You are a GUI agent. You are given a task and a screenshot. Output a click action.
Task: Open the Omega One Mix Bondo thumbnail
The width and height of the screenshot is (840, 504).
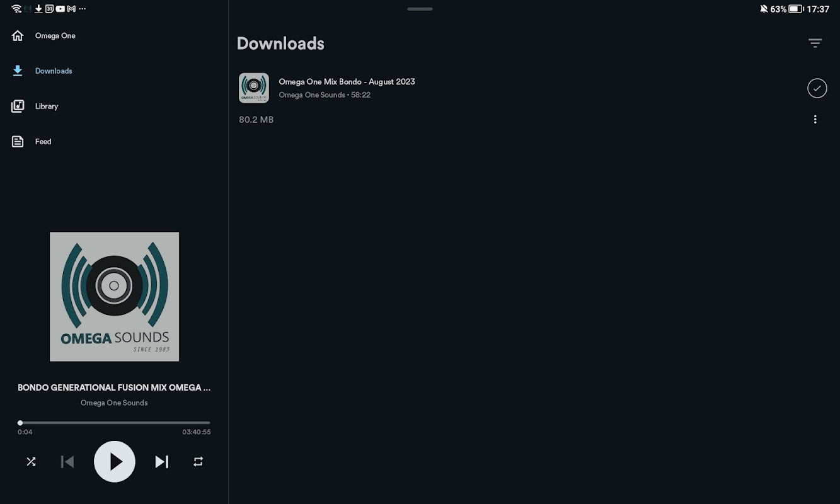(254, 88)
